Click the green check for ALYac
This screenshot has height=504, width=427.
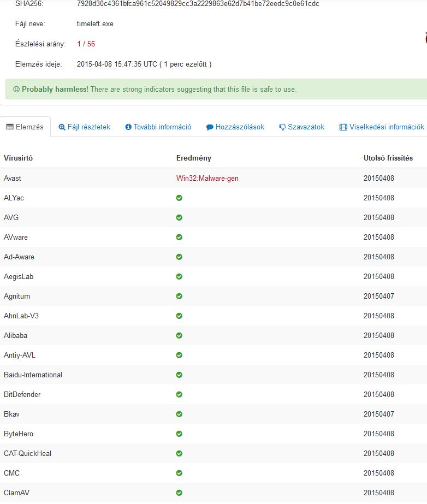(179, 198)
